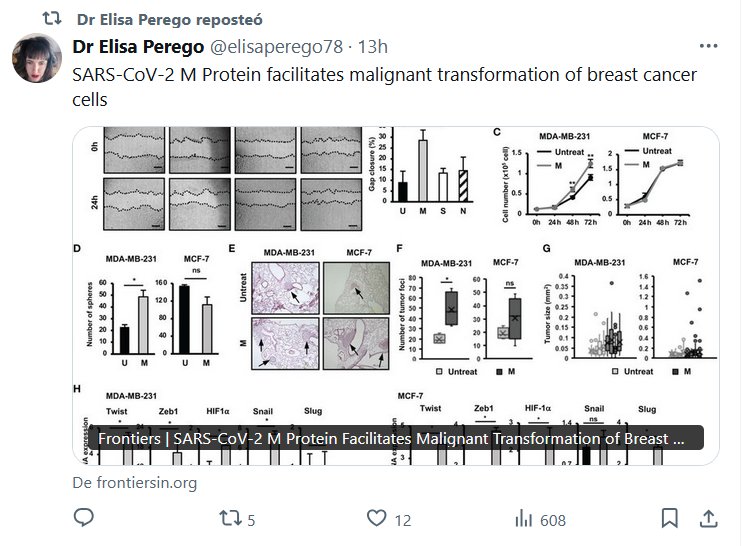Click the 608 views count
Image resolution: width=746 pixels, height=546 pixels.
pyautogui.click(x=552, y=520)
